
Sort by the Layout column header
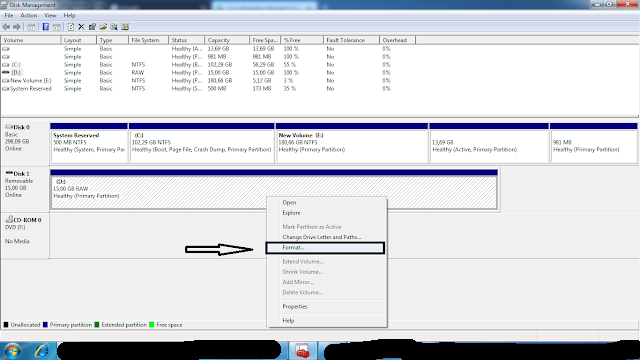(79, 40)
